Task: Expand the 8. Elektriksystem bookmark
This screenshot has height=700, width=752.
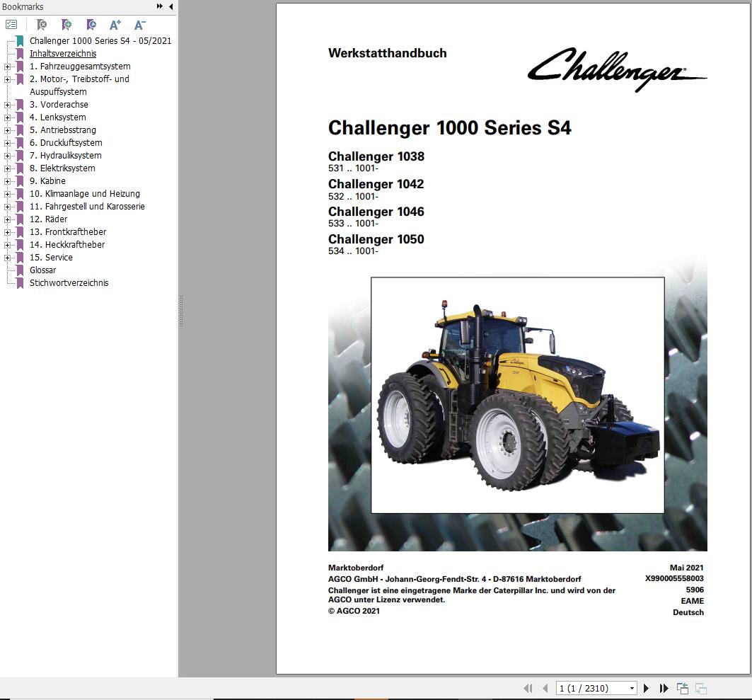Action: pyautogui.click(x=7, y=169)
